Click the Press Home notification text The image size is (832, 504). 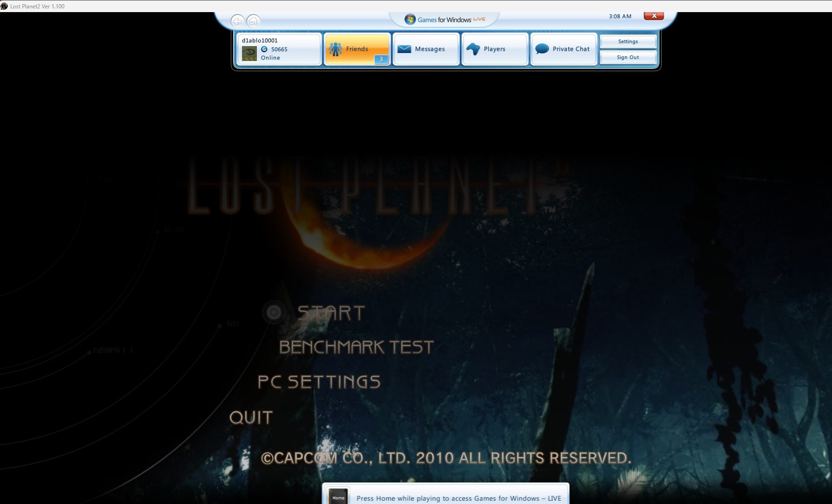pos(459,498)
